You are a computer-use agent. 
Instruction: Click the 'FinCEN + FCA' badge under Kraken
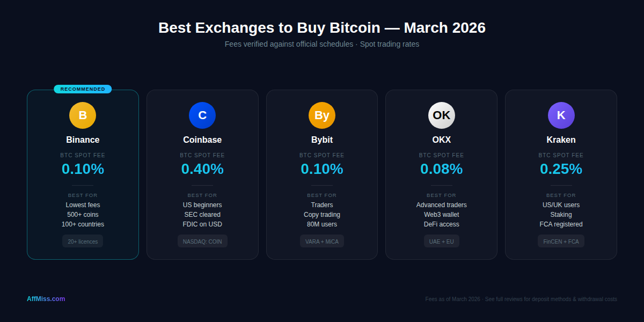click(x=561, y=241)
